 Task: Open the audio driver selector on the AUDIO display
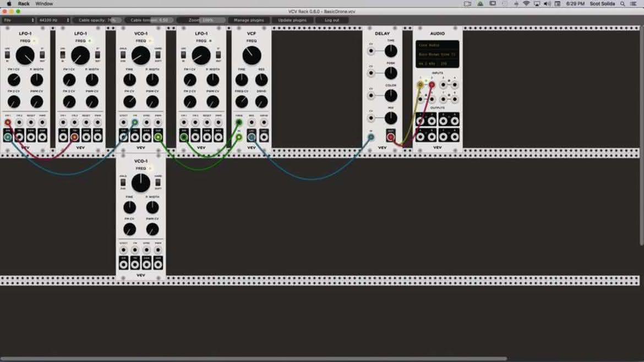[438, 45]
